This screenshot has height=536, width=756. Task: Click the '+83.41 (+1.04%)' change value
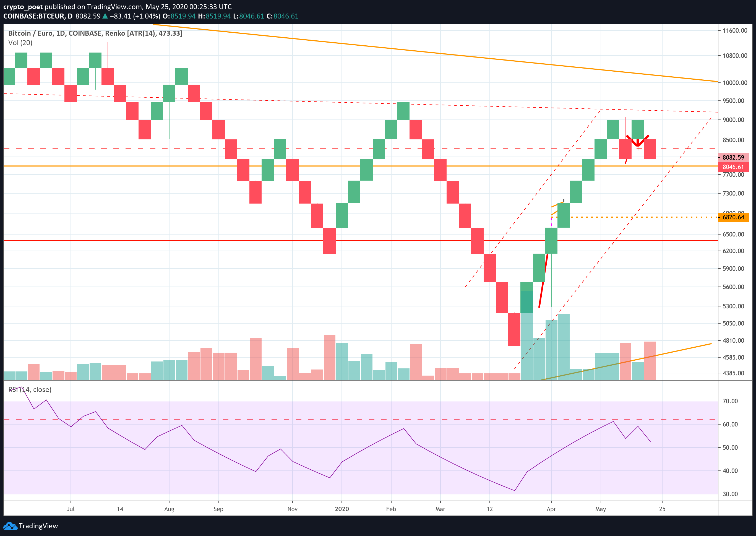135,16
